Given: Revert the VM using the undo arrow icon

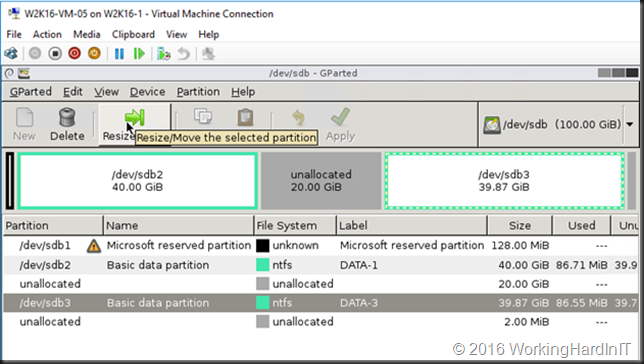Looking at the screenshot, I should [184, 54].
